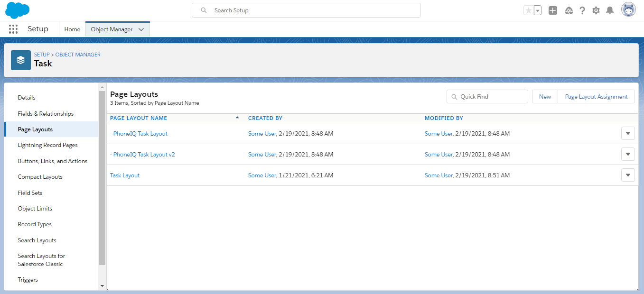Open row menu for Task Layout

click(x=628, y=175)
